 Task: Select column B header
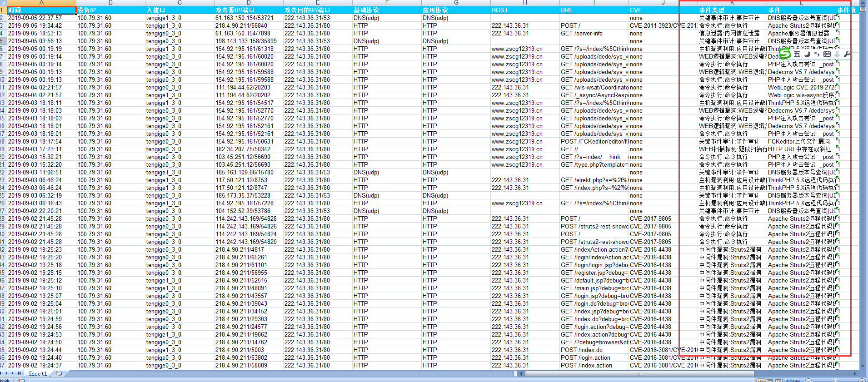pos(110,3)
